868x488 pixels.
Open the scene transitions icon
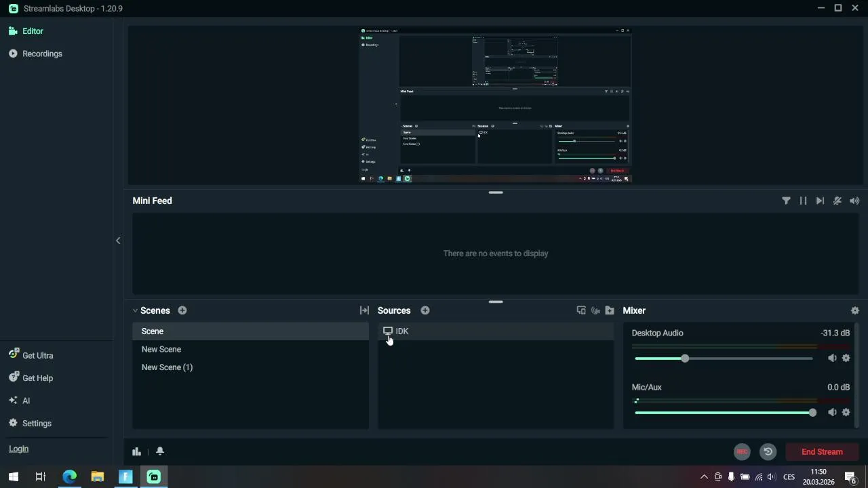364,310
